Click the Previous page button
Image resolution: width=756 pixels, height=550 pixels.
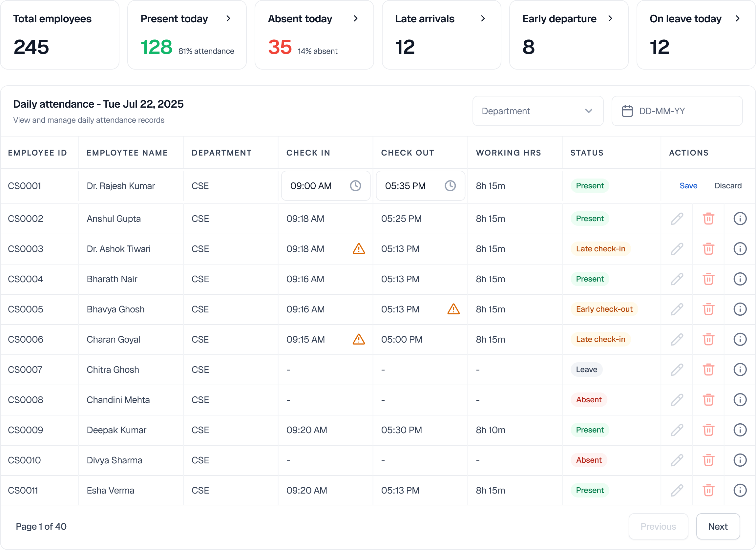click(x=658, y=526)
